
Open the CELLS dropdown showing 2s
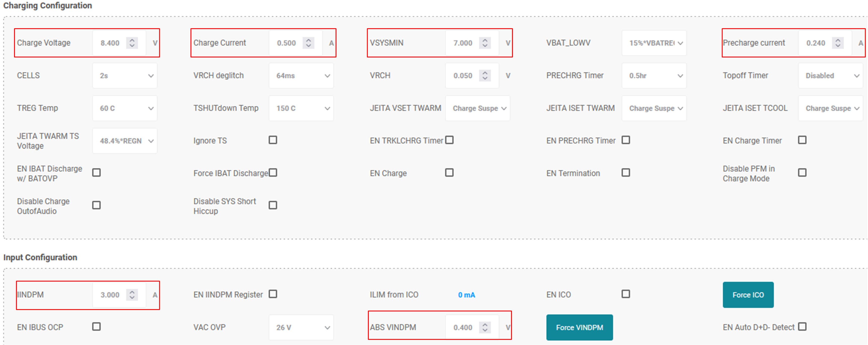(x=125, y=76)
